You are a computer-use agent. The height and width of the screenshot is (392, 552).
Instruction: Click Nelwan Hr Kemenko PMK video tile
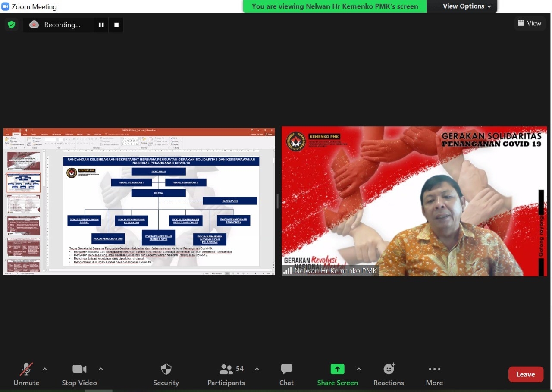pyautogui.click(x=414, y=201)
